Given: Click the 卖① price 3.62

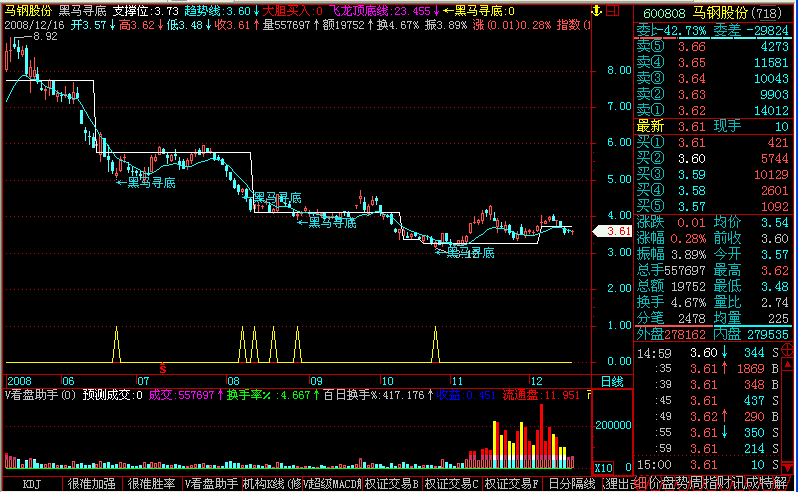Looking at the screenshot, I should point(692,110).
